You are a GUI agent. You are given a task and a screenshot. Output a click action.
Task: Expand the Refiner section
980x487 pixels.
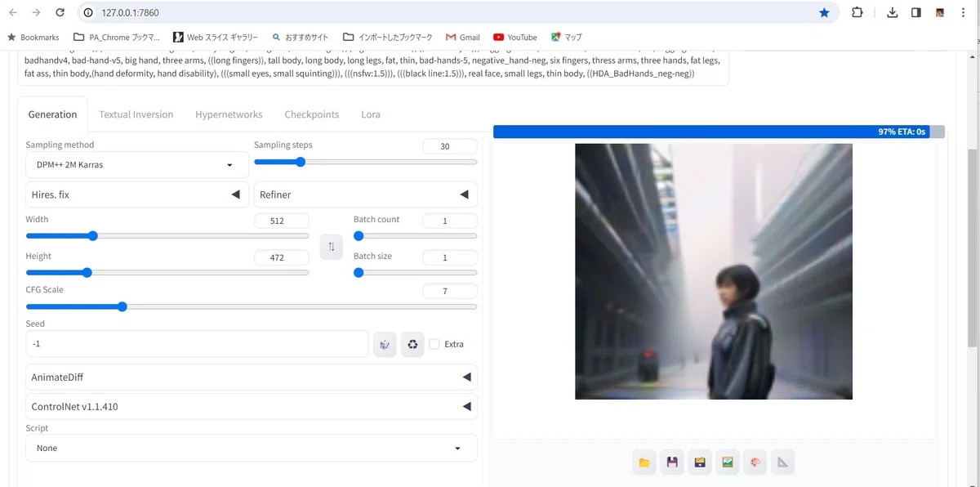pos(366,194)
